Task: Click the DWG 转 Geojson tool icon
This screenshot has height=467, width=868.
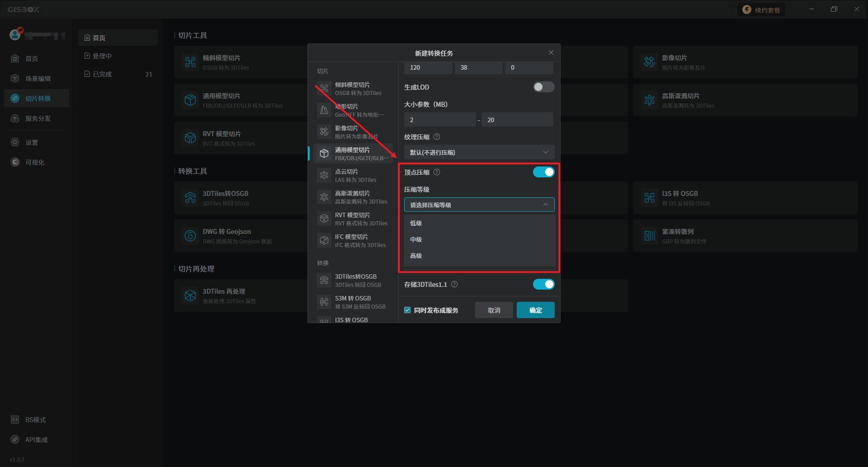Action: 190,236
